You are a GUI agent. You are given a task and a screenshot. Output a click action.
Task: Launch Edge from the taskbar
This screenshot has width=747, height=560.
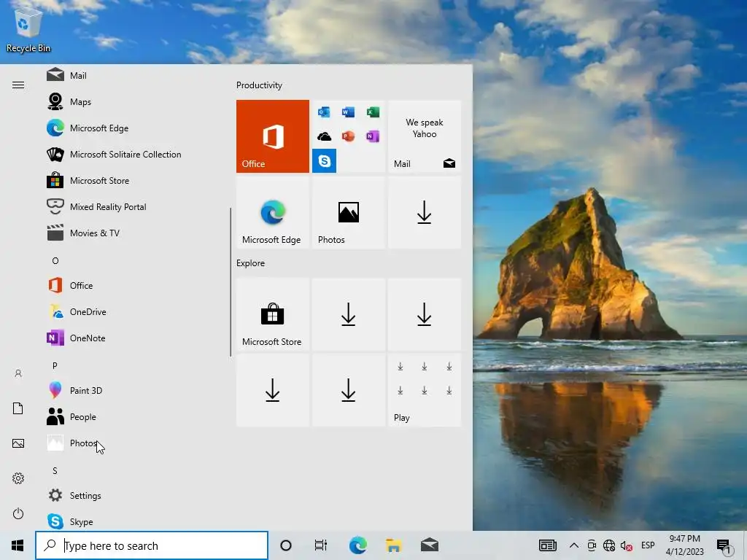tap(357, 545)
